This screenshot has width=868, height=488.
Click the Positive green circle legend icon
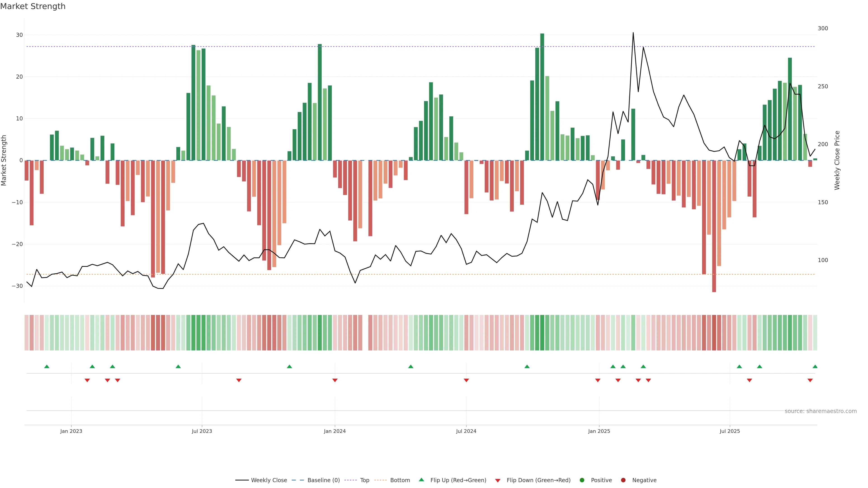point(582,480)
